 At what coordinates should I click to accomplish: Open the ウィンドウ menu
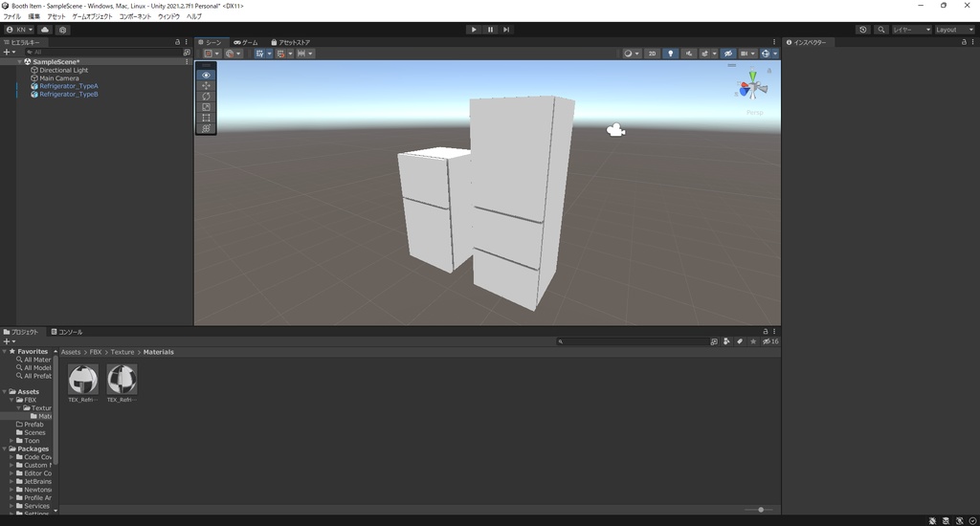[168, 17]
